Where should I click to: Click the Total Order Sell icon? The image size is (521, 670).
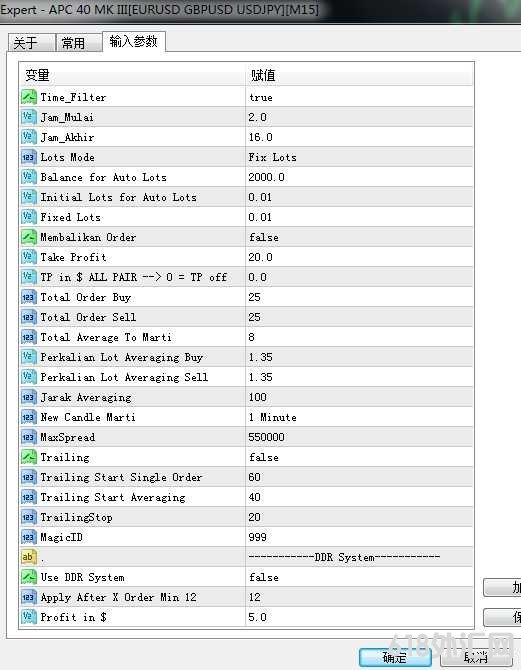point(29,317)
